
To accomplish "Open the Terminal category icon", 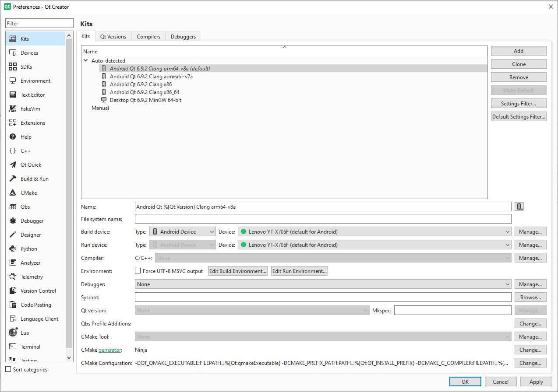I will tap(13, 347).
